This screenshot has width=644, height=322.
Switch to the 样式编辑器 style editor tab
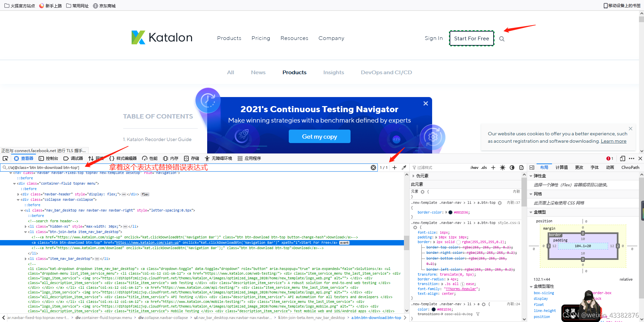tap(123, 158)
